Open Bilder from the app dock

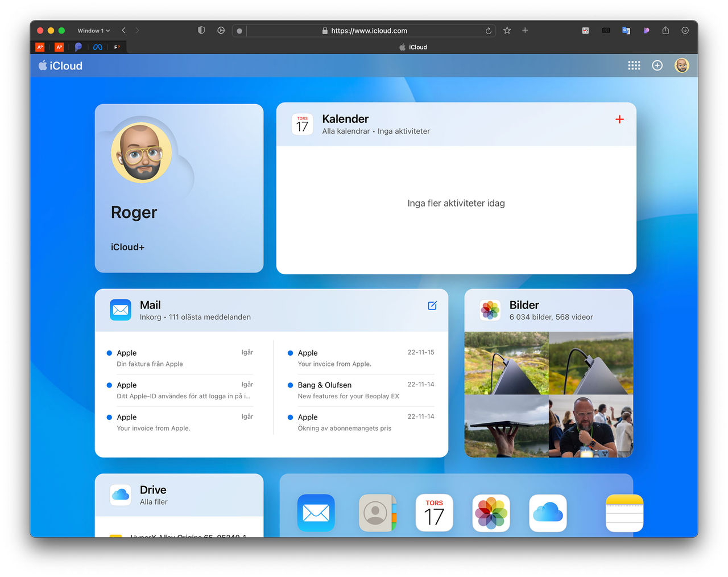[x=491, y=513]
